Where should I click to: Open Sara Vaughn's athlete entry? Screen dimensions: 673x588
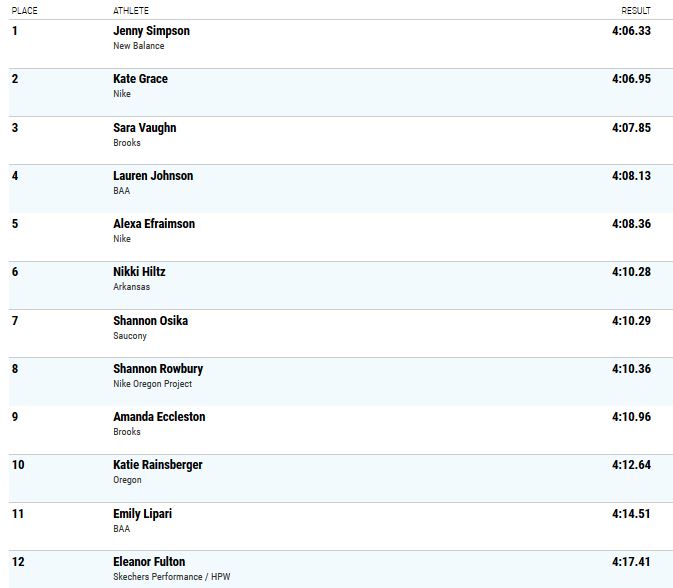(145, 128)
